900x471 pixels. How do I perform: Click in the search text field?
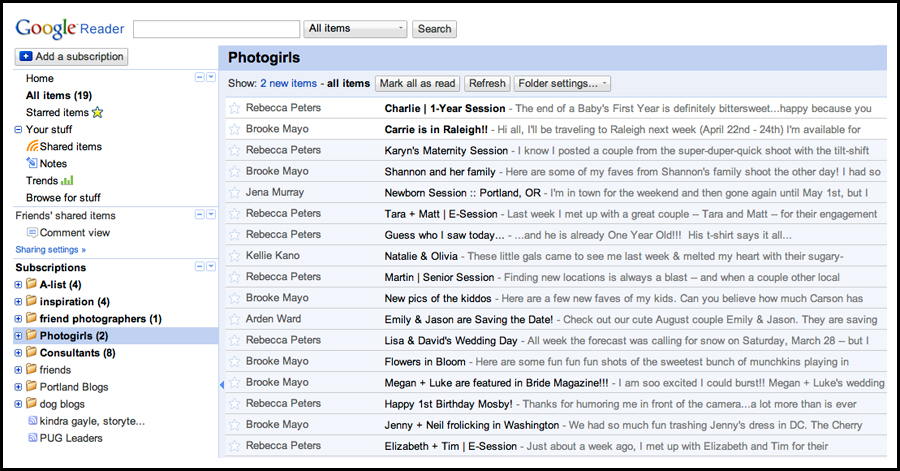(216, 29)
